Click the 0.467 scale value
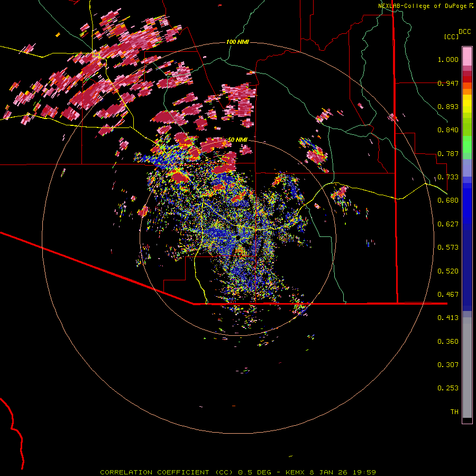Image resolution: width=476 pixels, height=476 pixels. click(x=448, y=295)
